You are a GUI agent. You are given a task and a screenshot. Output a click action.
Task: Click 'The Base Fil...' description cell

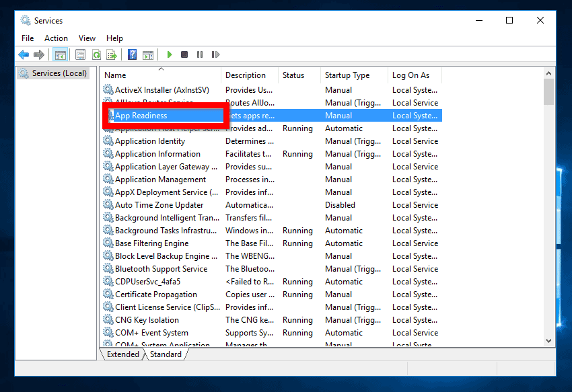point(249,243)
